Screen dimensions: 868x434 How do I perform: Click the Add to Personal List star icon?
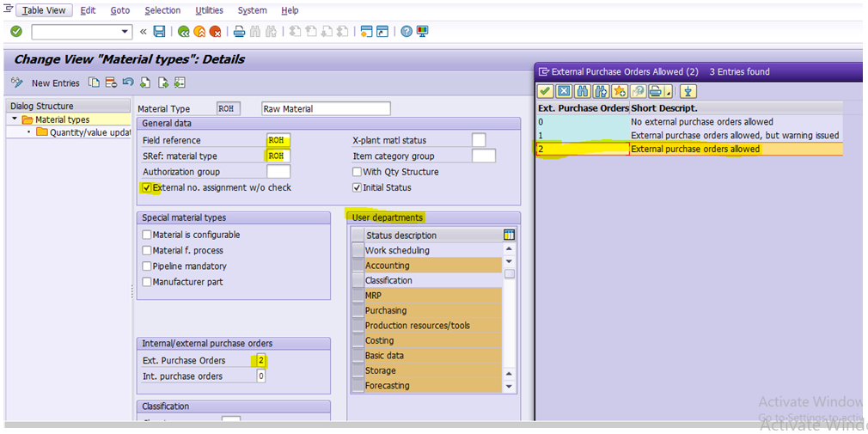tap(620, 91)
